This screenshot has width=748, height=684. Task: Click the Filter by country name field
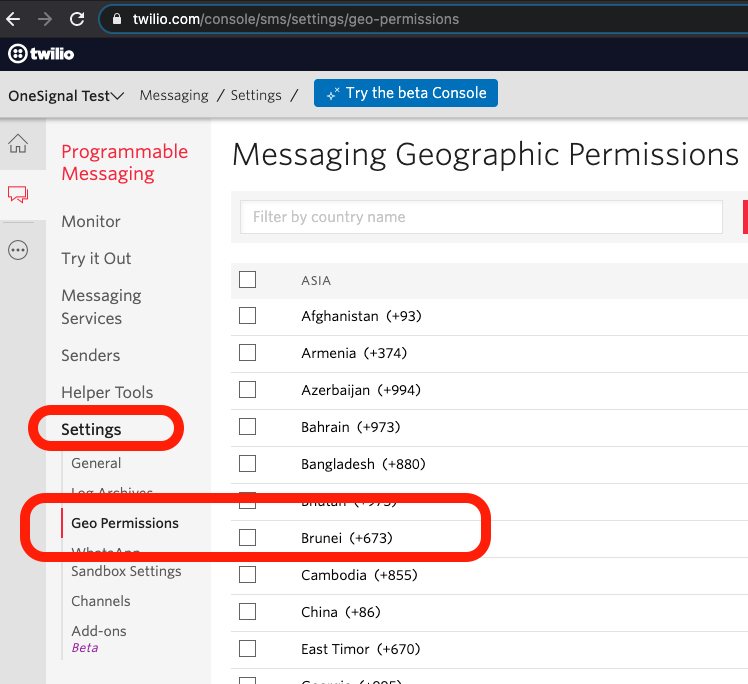[x=481, y=217]
